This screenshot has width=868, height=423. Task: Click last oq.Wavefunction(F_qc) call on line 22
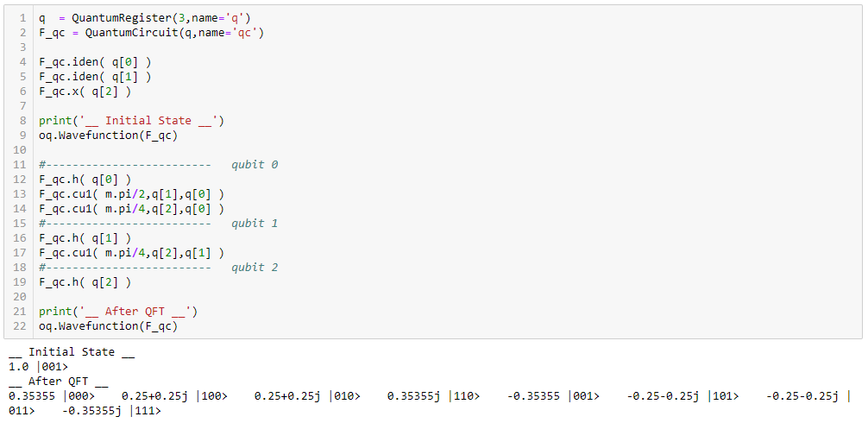(x=109, y=326)
